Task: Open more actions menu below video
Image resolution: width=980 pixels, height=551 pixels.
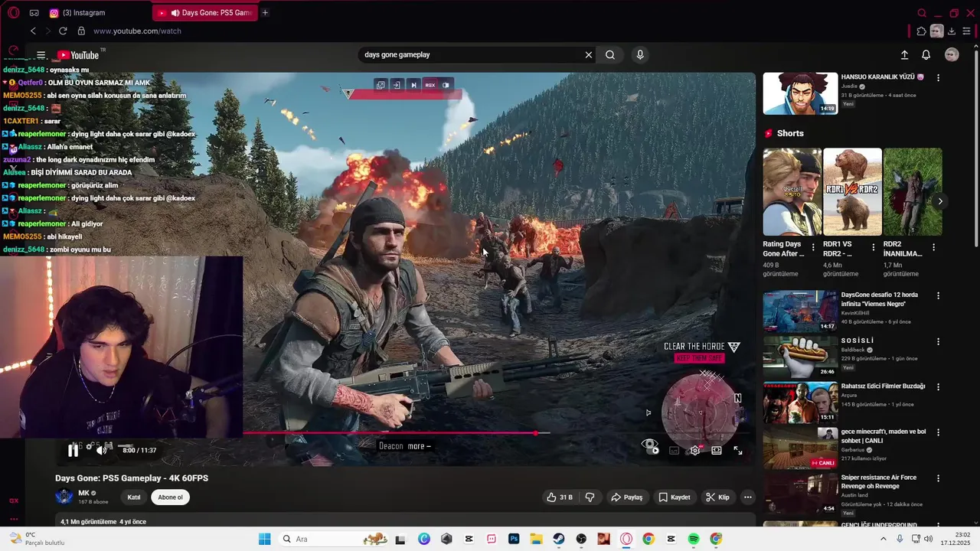Action: pos(748,497)
